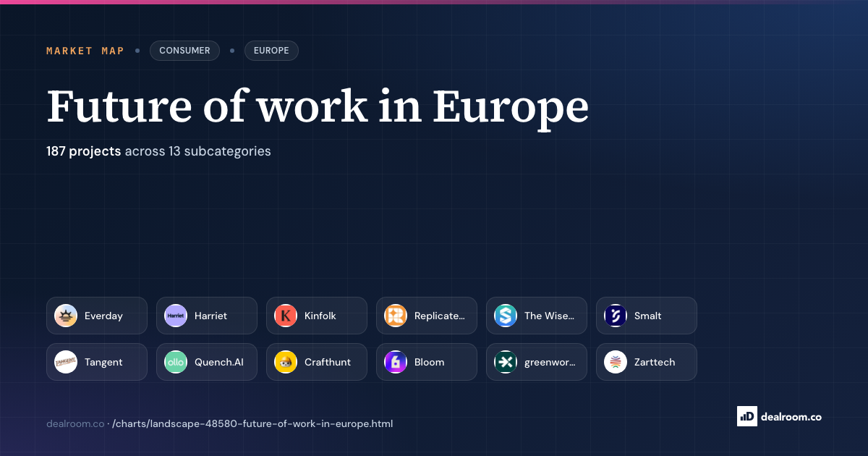868x456 pixels.
Task: Click The Wise blue S icon
Action: point(506,316)
